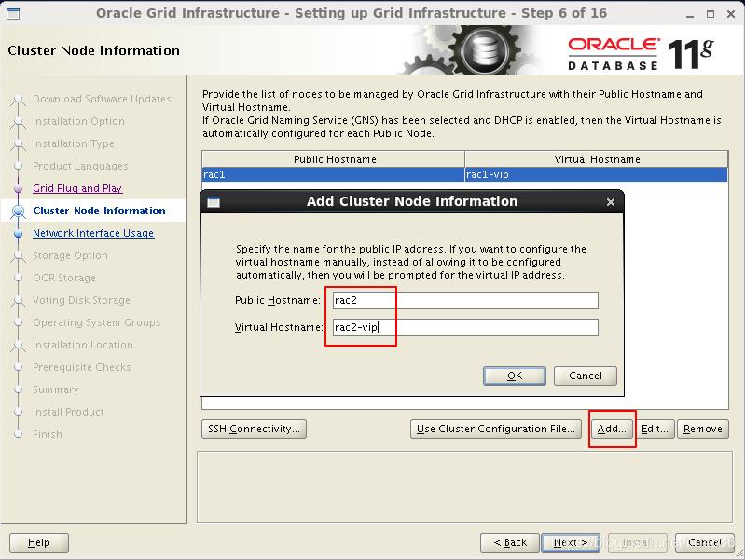Click the Voting Disk Storage step
The width and height of the screenshot is (745, 560).
click(81, 300)
